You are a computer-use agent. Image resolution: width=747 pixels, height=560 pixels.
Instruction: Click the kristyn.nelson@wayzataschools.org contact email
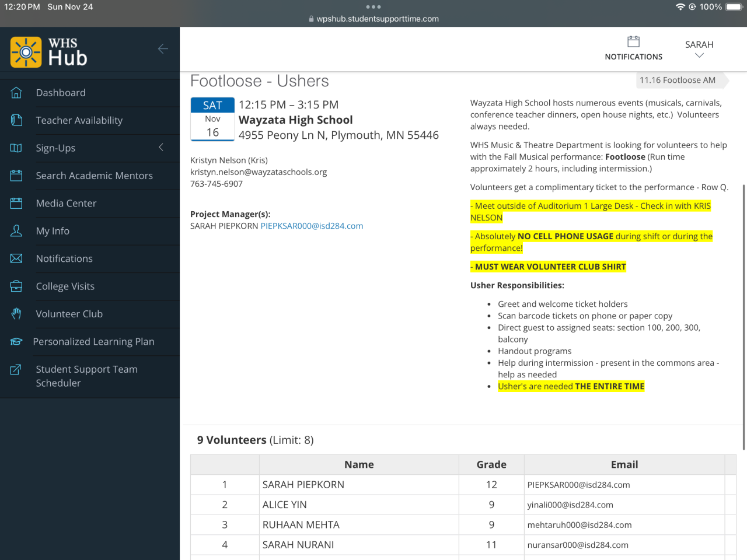click(259, 172)
